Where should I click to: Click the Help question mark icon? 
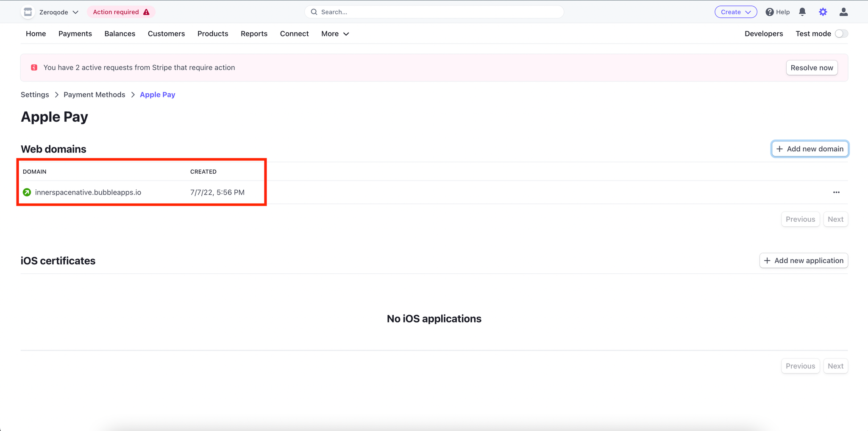pyautogui.click(x=770, y=12)
